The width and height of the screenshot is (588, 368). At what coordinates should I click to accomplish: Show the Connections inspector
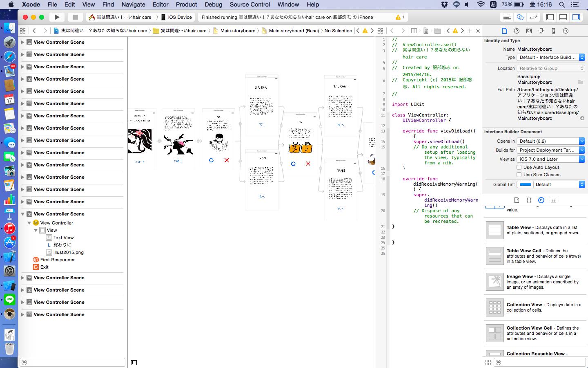pyautogui.click(x=566, y=31)
